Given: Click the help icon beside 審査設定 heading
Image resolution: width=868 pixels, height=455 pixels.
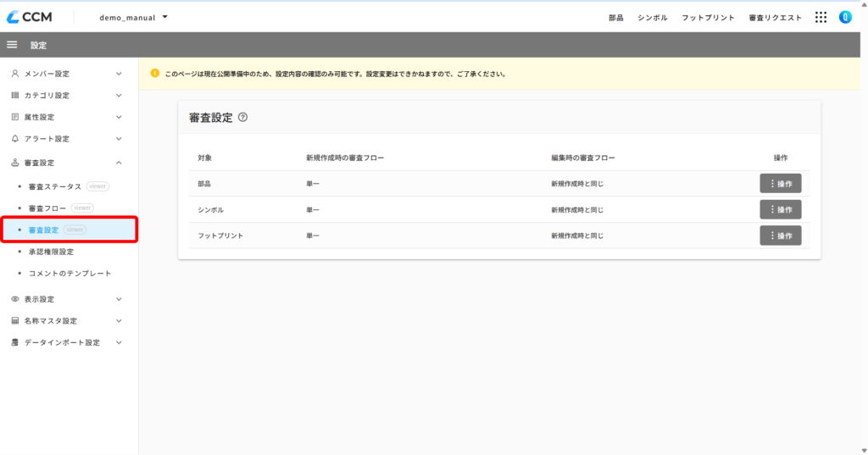Looking at the screenshot, I should 242,117.
